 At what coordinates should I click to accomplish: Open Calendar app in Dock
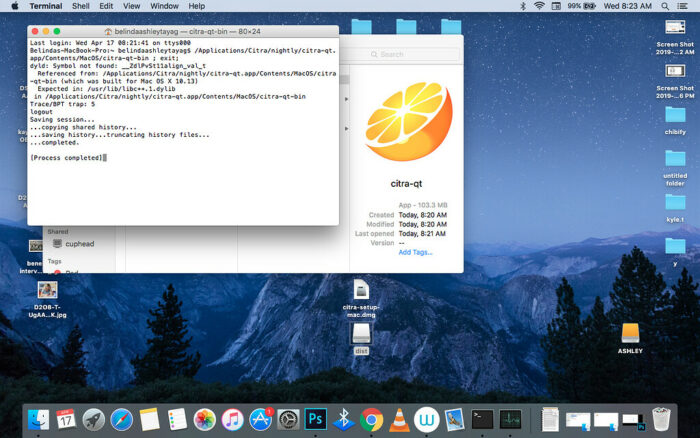[66, 420]
